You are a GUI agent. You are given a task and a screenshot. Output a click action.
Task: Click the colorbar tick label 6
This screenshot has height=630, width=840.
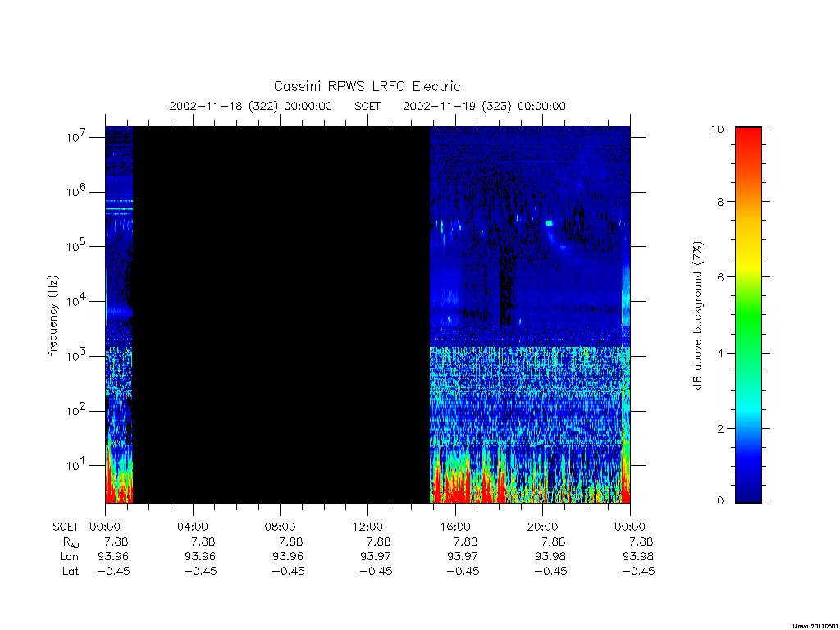tap(720, 277)
